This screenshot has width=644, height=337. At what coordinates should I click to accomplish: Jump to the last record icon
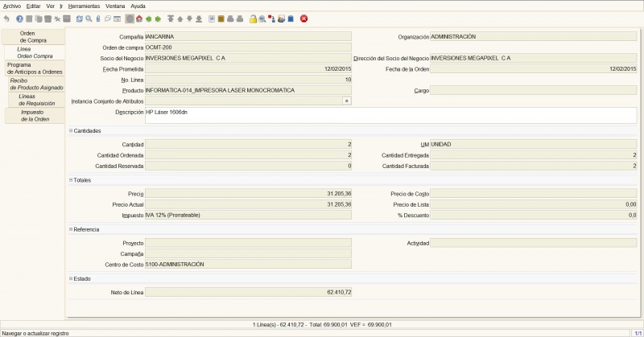[x=199, y=18]
